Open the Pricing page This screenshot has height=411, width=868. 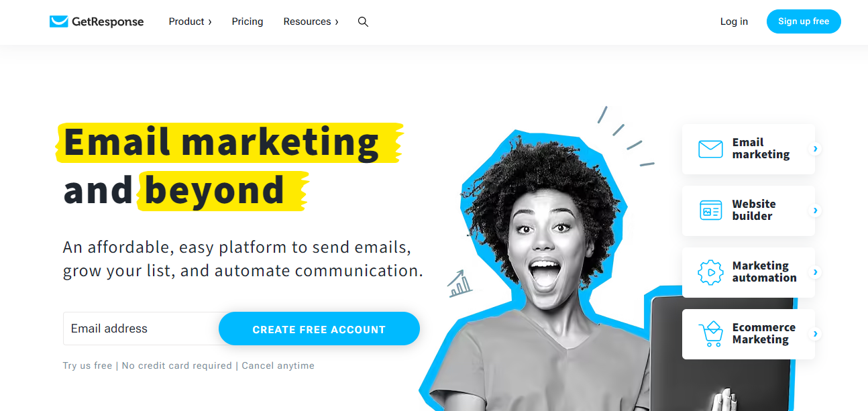coord(248,21)
